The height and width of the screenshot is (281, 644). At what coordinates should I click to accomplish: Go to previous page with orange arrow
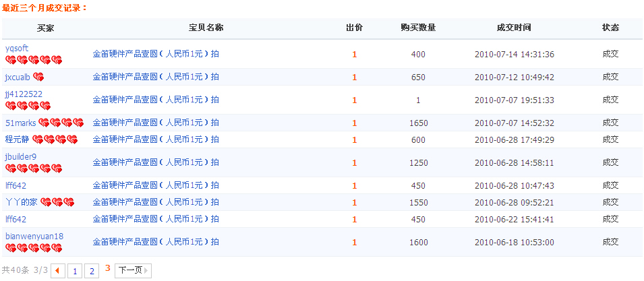tap(58, 271)
